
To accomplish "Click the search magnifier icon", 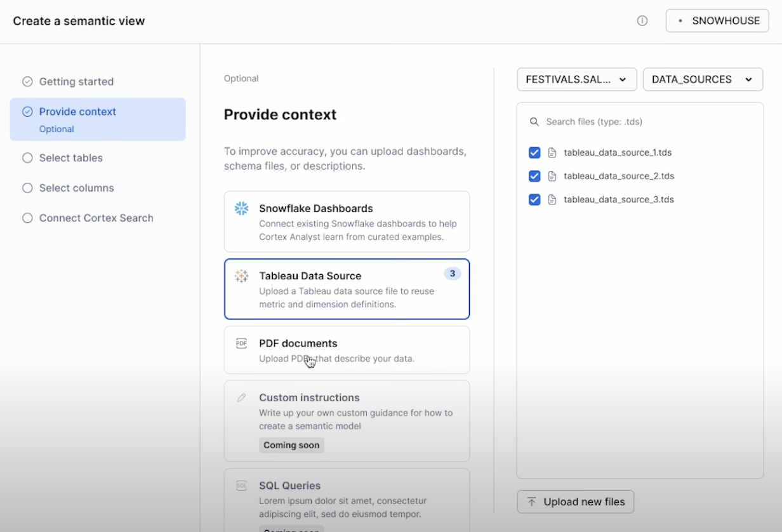I will tap(534, 122).
